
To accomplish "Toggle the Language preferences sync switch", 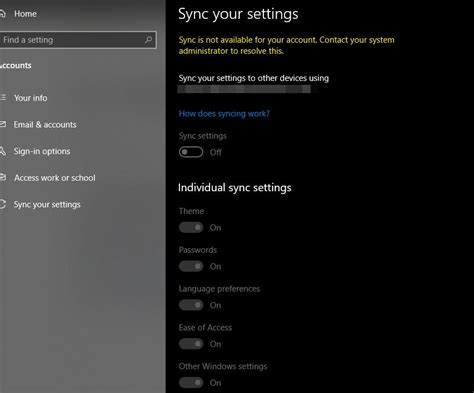I will click(x=191, y=305).
